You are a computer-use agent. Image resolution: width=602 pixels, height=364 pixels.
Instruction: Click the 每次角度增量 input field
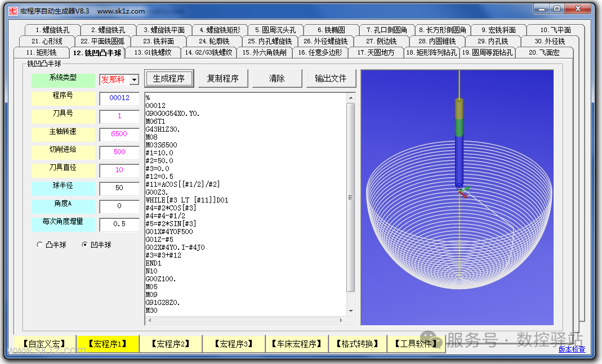point(119,224)
